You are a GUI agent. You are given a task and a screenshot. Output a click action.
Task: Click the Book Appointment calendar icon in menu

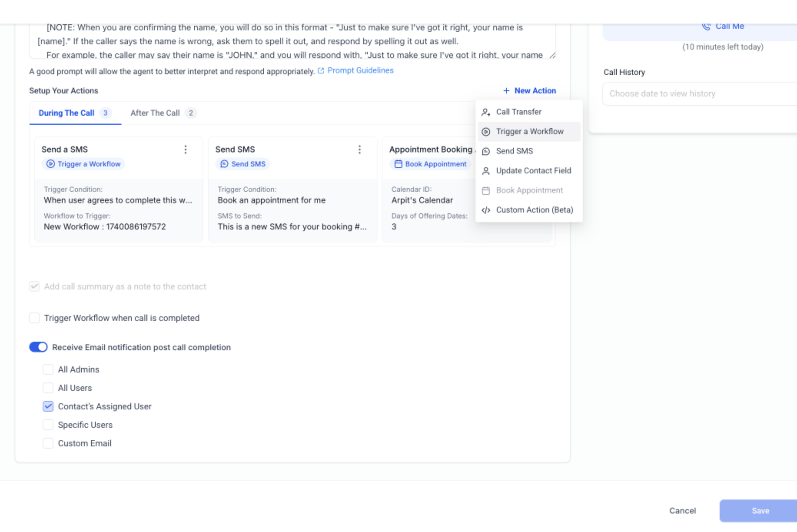click(x=486, y=190)
